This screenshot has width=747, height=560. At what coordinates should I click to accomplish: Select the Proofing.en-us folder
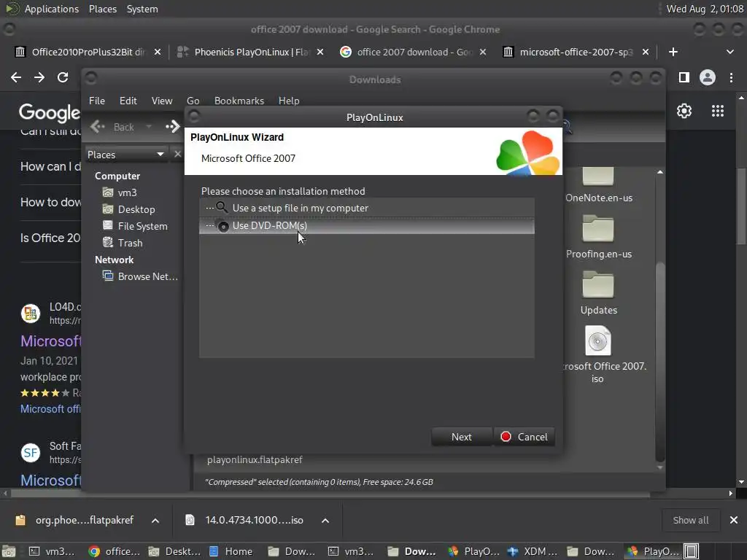coord(598,237)
